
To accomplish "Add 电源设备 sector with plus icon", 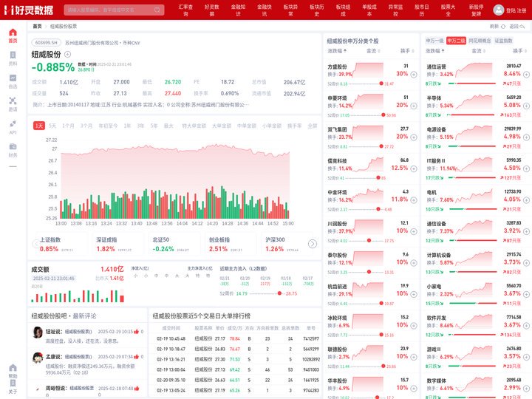I will click(x=526, y=137).
